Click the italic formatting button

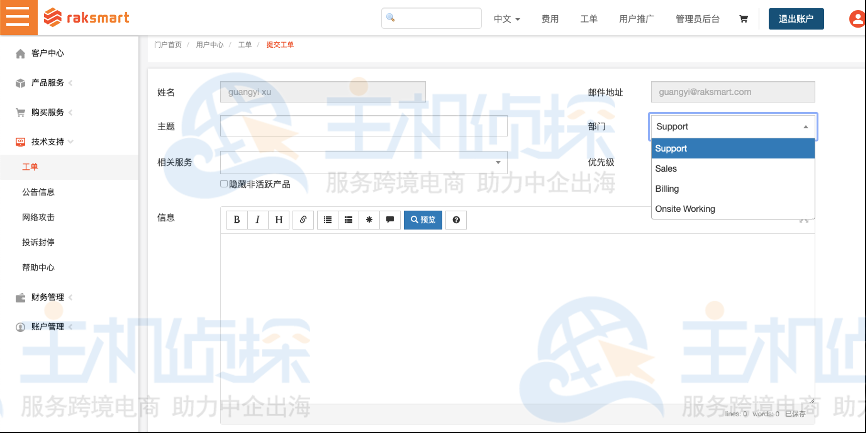[257, 220]
